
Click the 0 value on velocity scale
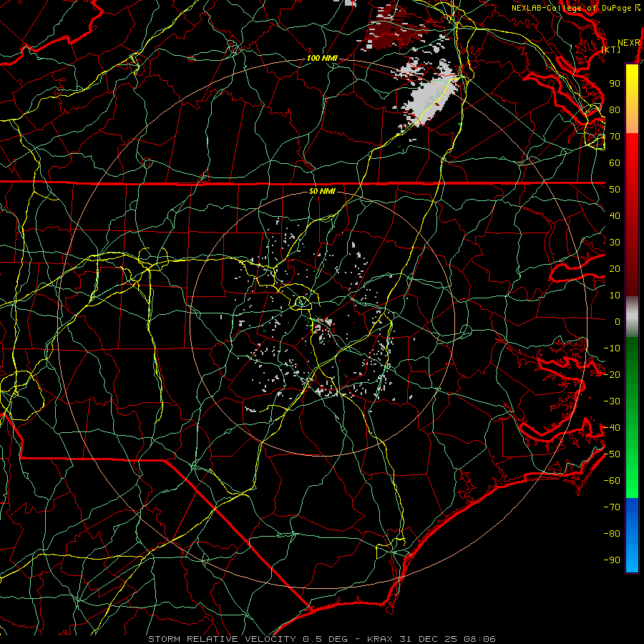point(618,322)
